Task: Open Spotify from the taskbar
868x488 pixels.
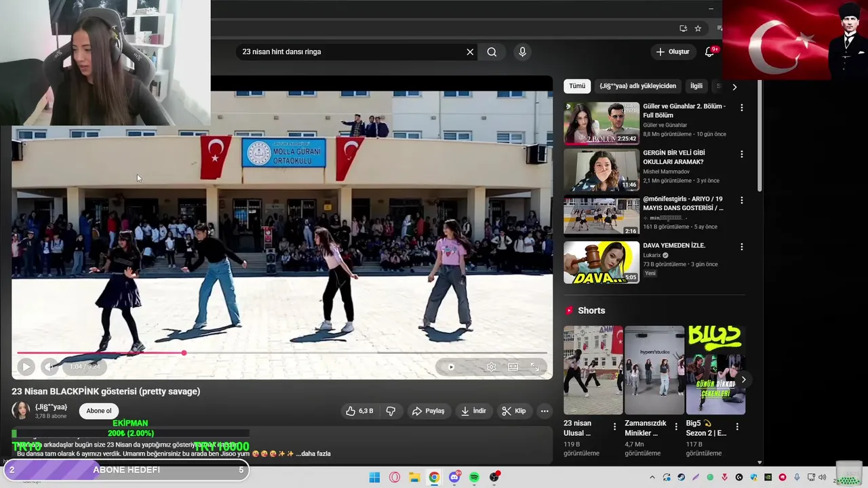Action: pyautogui.click(x=474, y=477)
